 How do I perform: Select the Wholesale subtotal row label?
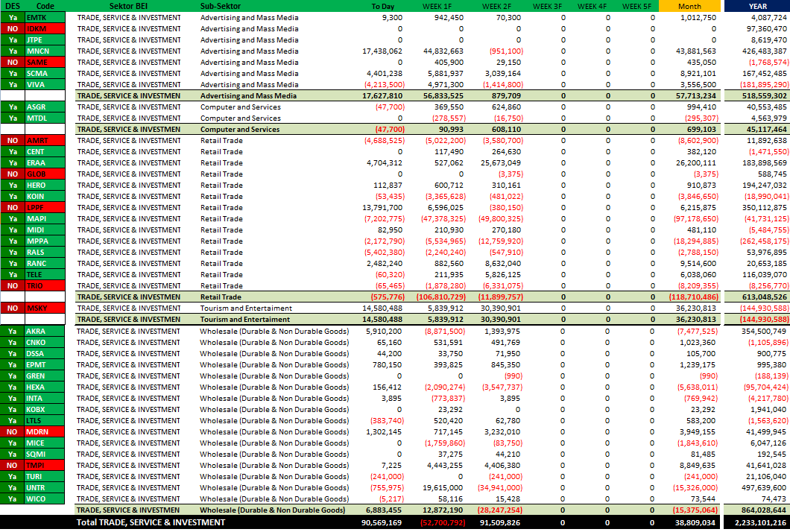pyautogui.click(x=272, y=510)
